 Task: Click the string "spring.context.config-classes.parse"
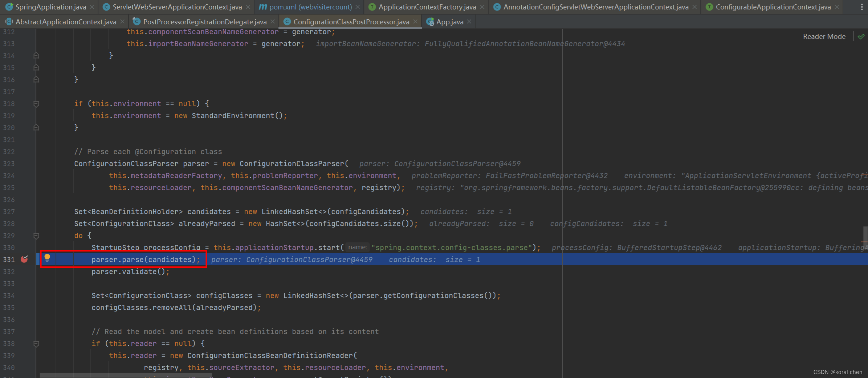(452, 248)
